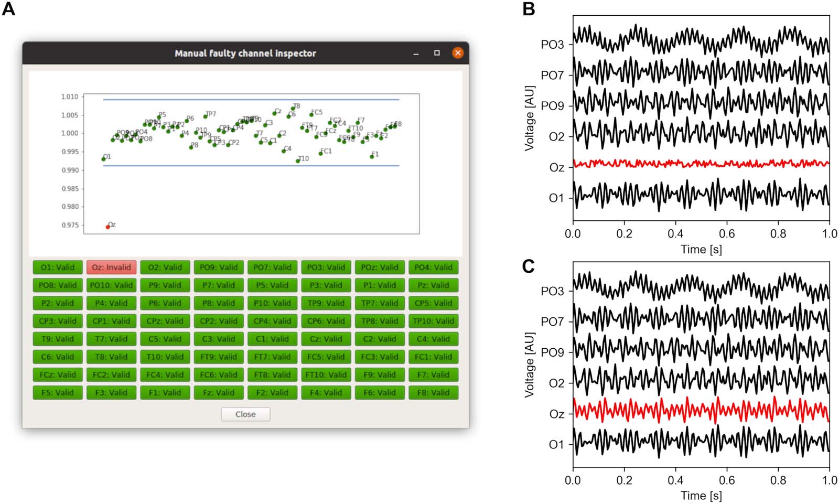Viewport: 839px width, 504px height.
Task: Select the P8: Valid button
Action: point(219,303)
